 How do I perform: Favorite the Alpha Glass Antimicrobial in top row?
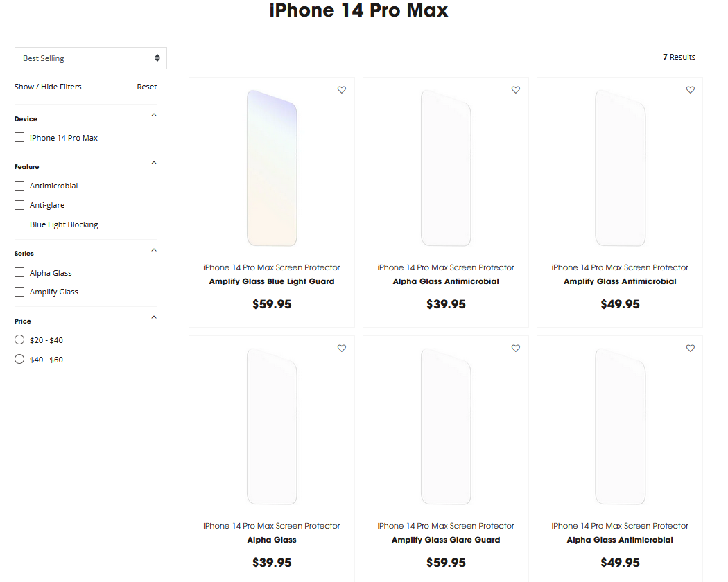pyautogui.click(x=515, y=89)
